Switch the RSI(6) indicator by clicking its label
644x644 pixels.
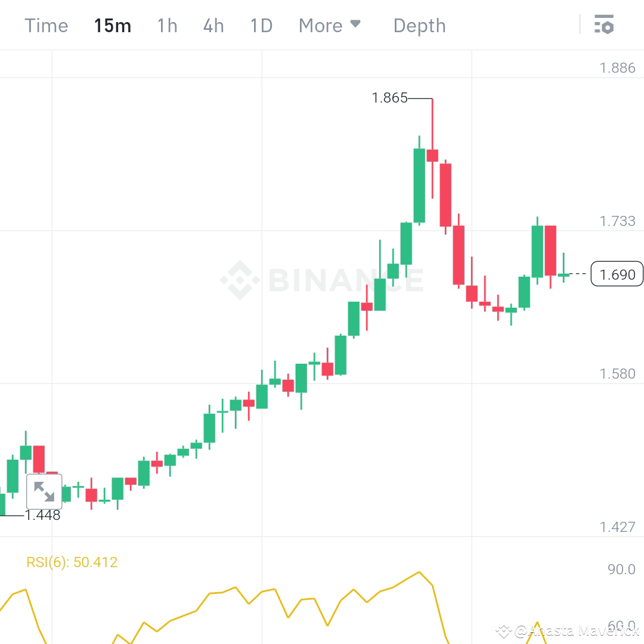tap(72, 562)
